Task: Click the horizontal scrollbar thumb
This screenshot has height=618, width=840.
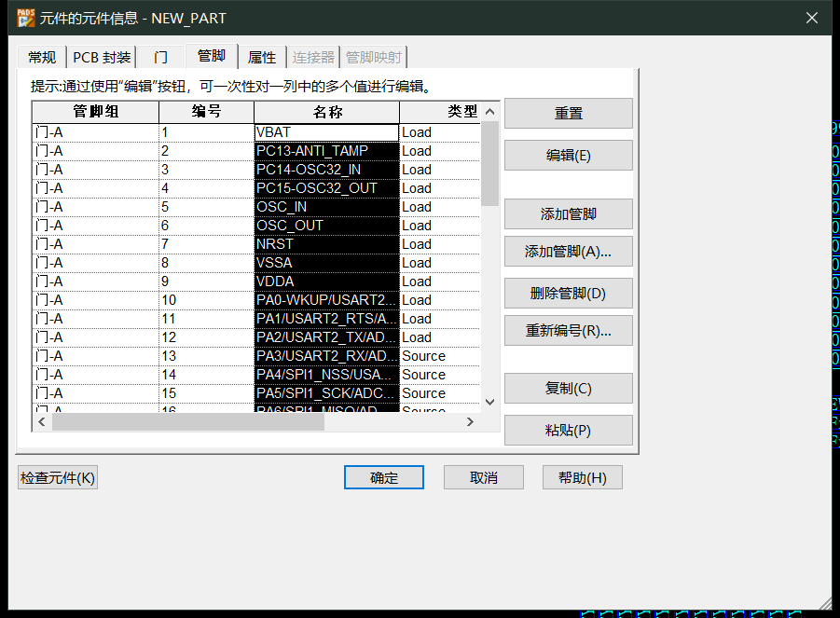Action: tap(188, 422)
